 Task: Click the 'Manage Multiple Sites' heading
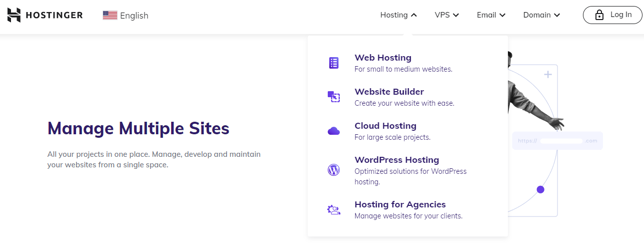click(x=138, y=128)
